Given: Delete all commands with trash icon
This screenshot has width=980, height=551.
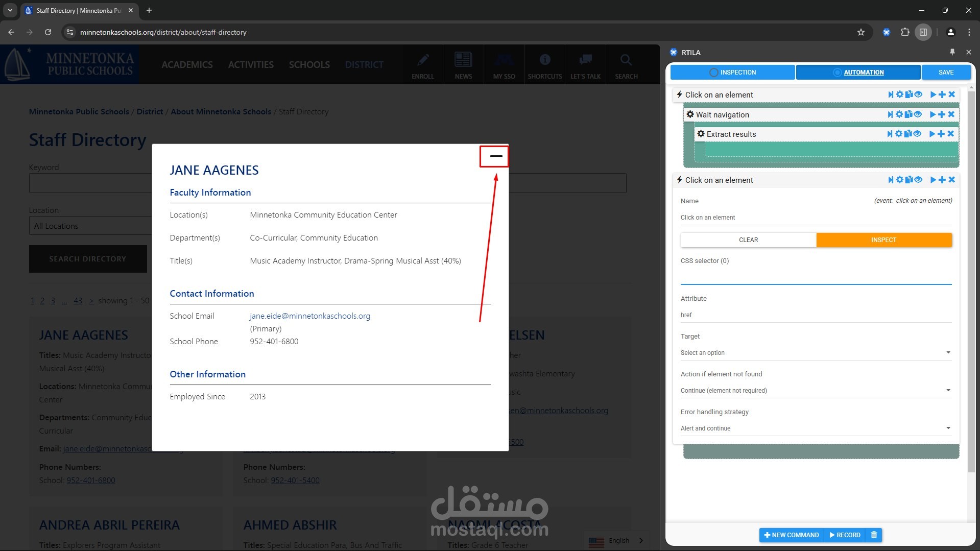Looking at the screenshot, I should 874,535.
